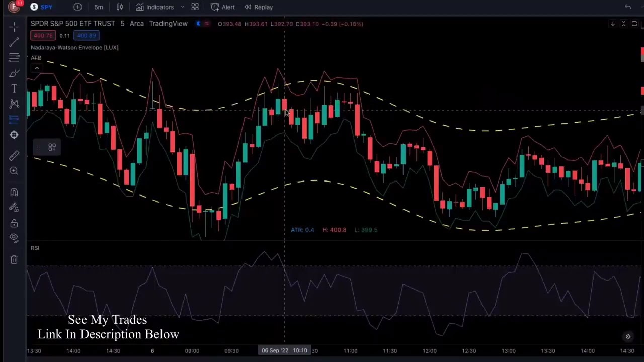The height and width of the screenshot is (362, 644).
Task: Click the trash remove objects icon
Action: click(x=14, y=259)
